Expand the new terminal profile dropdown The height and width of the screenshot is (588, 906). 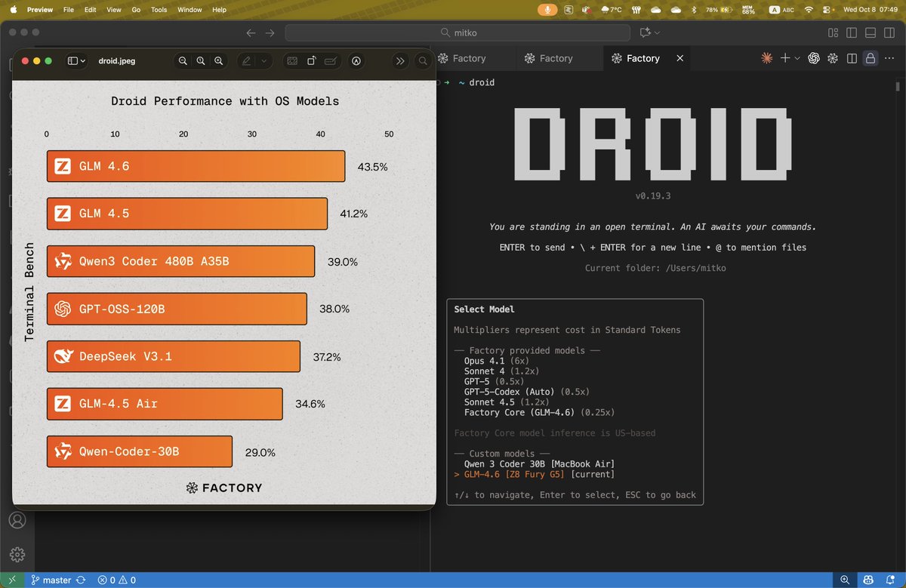click(797, 58)
